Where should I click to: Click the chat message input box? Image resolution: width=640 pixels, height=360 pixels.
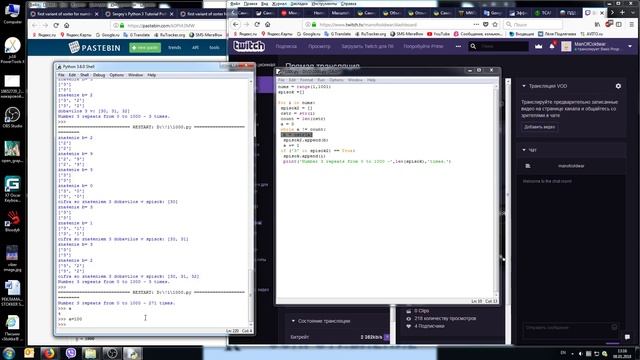pos(571,327)
